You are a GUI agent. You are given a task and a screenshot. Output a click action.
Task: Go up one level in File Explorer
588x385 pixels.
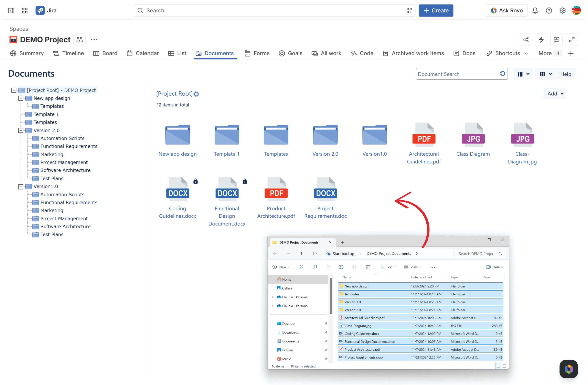[x=301, y=253]
